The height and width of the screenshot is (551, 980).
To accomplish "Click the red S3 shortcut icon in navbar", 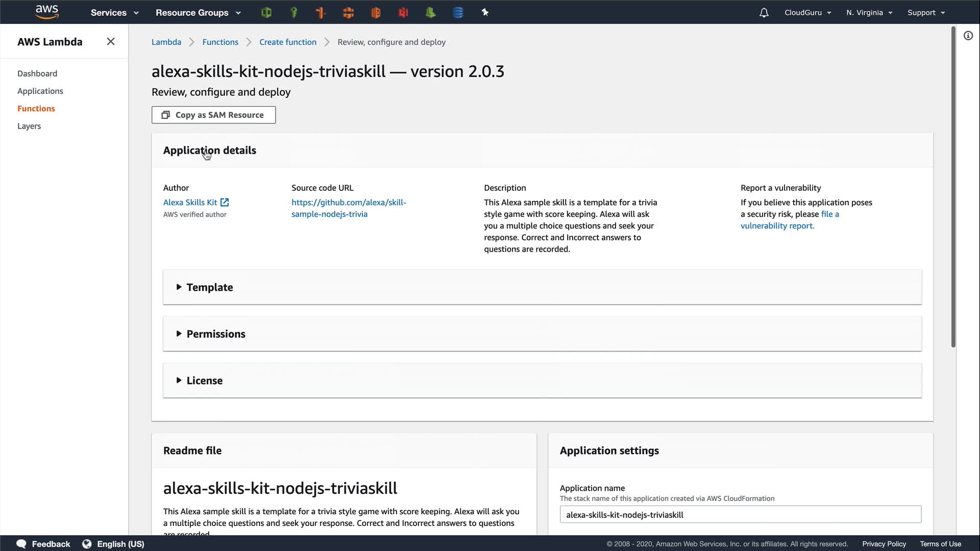I will coord(403,13).
